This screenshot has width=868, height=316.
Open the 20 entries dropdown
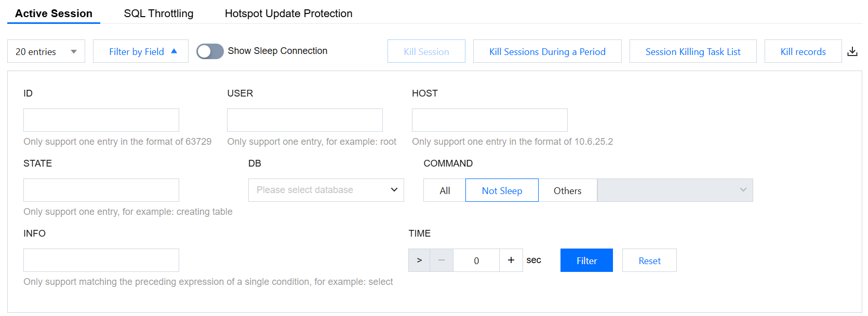tap(46, 51)
